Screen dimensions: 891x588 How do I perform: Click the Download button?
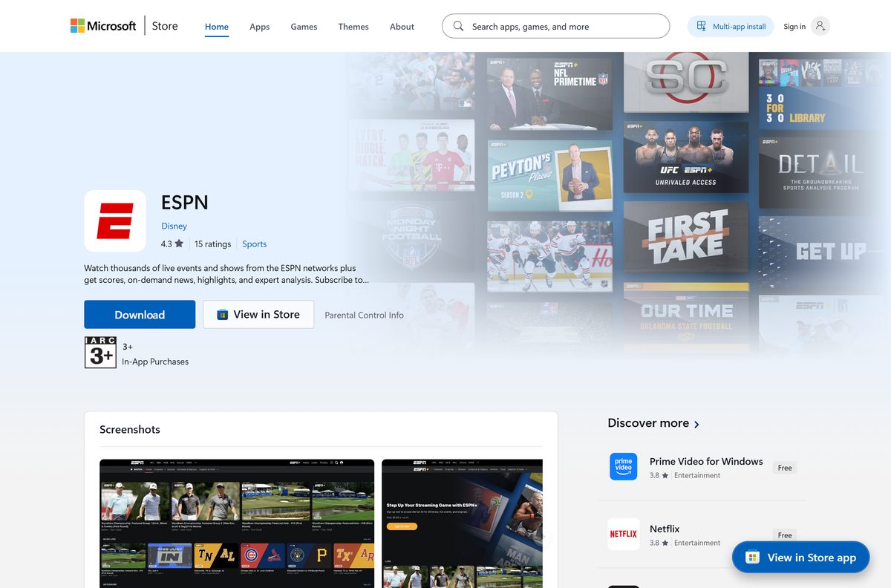[140, 315]
